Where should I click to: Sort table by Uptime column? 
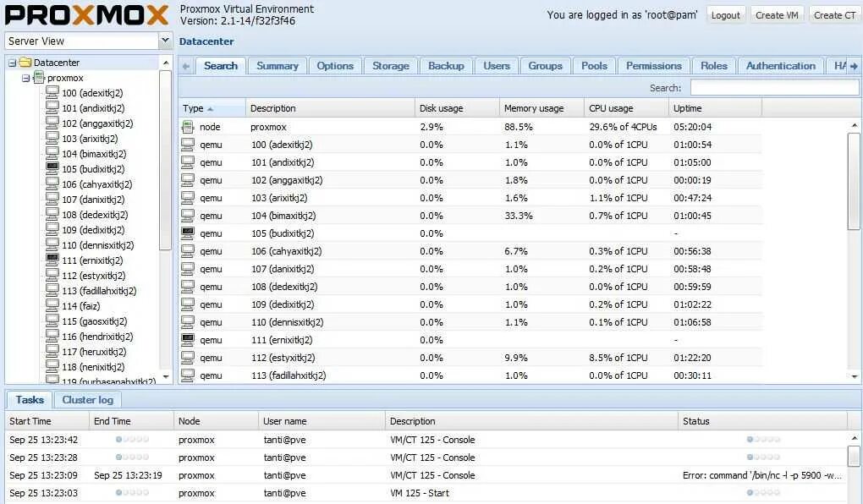716,108
